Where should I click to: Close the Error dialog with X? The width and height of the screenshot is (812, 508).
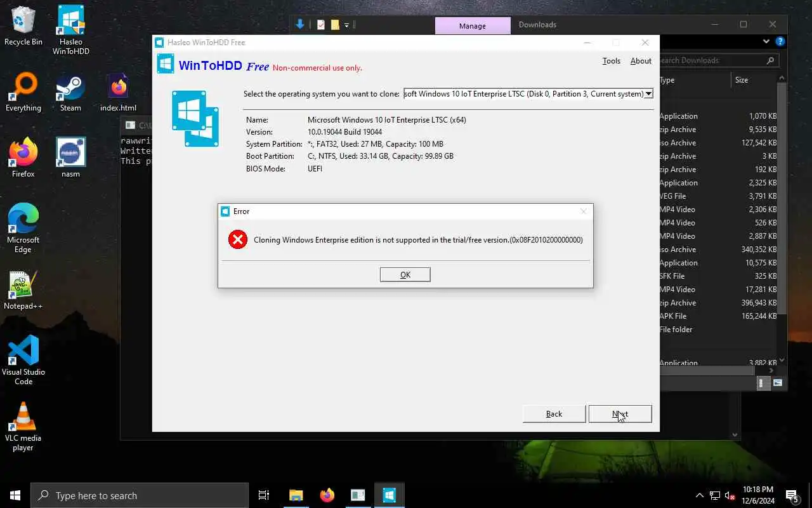coord(583,211)
